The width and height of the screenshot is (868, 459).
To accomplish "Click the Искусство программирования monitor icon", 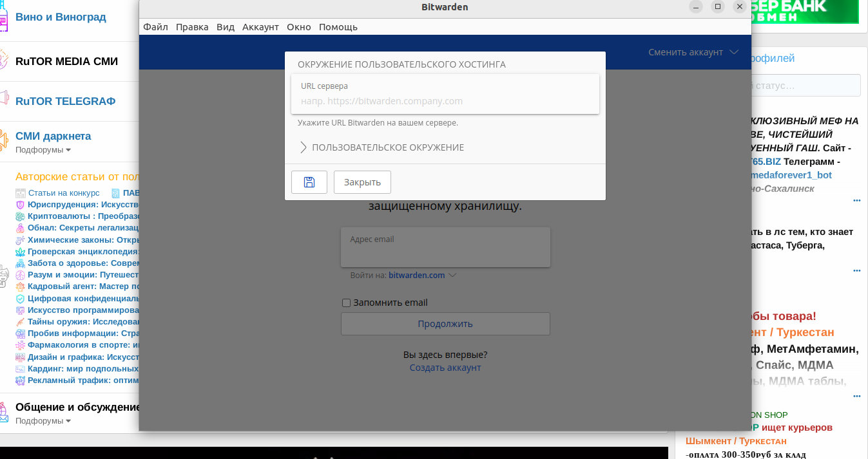I will pyautogui.click(x=21, y=310).
